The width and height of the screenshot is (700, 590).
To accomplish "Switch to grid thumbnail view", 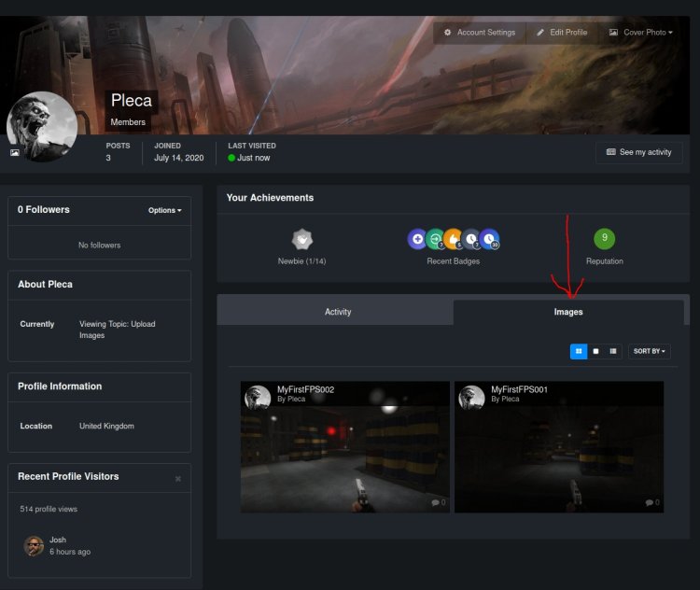I will click(x=579, y=351).
